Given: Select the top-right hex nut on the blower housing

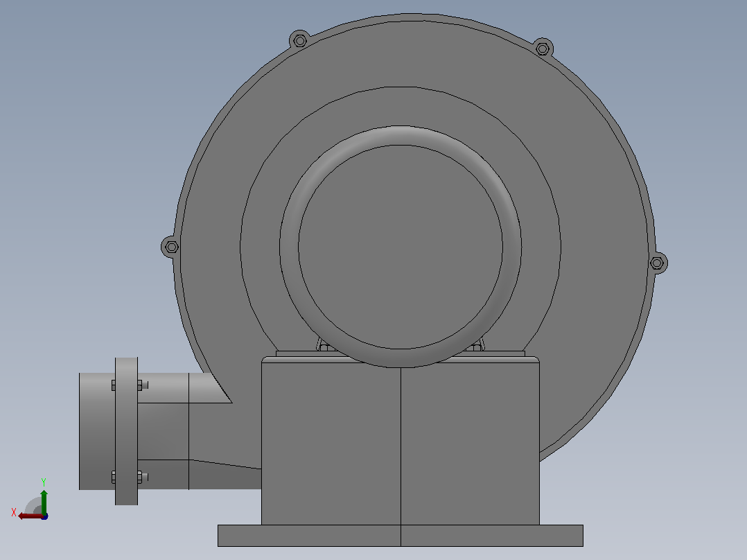Looking at the screenshot, I should [543, 49].
